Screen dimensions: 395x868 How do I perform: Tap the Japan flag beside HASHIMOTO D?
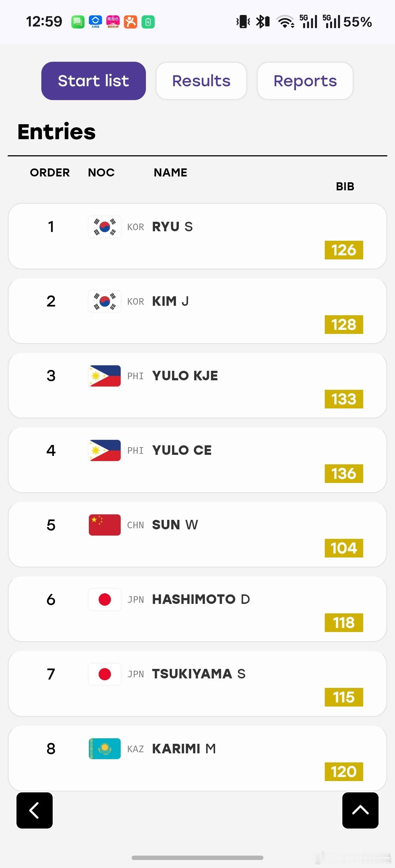click(x=105, y=599)
